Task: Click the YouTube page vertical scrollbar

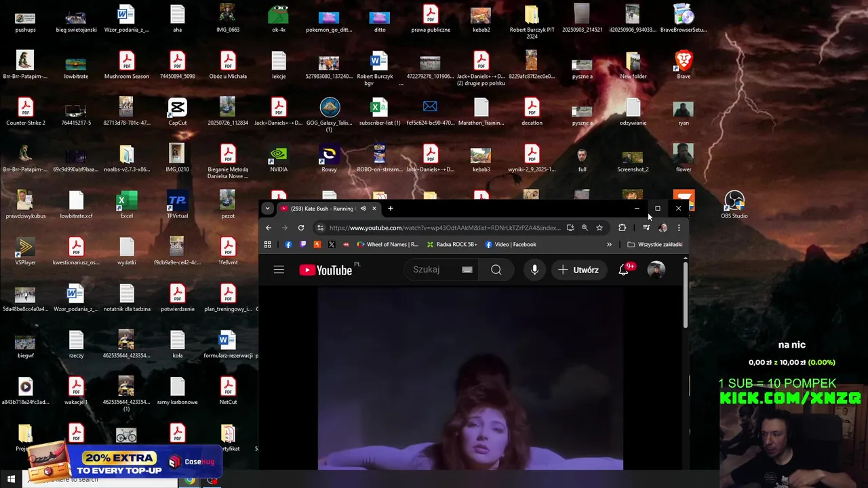Action: (686, 295)
